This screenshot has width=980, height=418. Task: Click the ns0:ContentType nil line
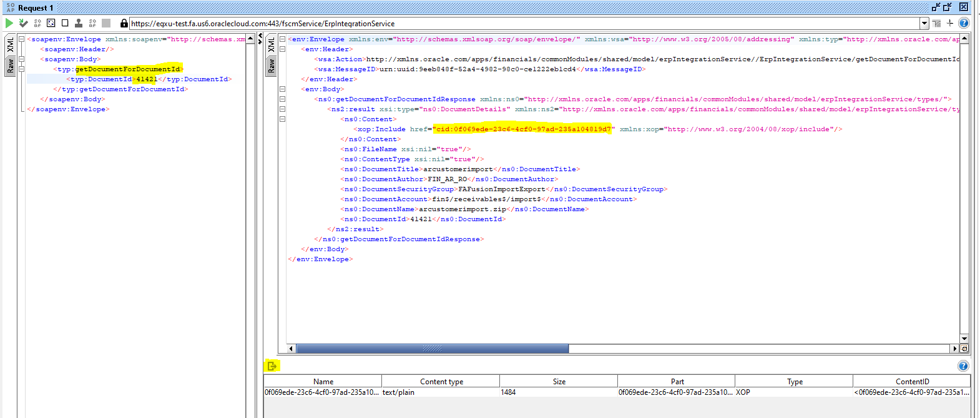412,159
